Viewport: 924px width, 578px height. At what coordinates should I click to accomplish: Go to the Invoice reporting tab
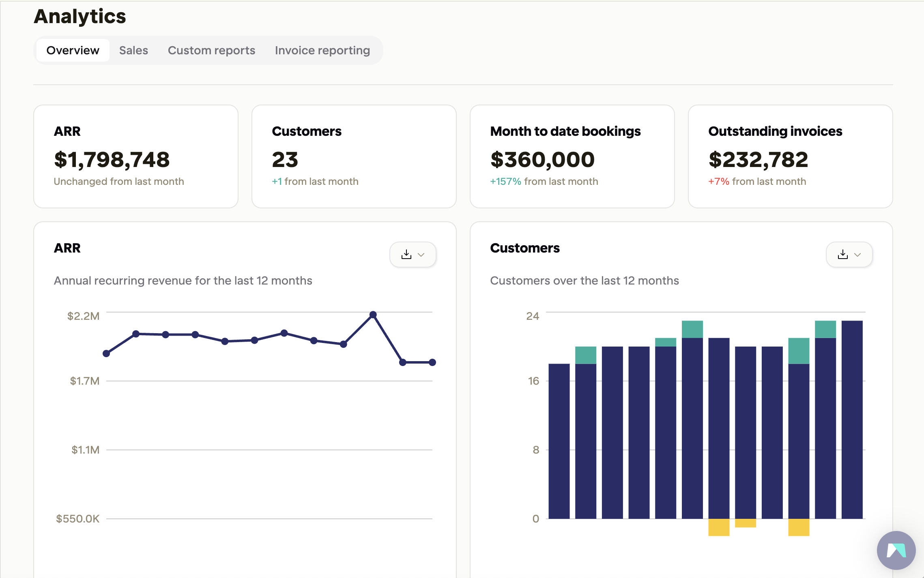(322, 50)
